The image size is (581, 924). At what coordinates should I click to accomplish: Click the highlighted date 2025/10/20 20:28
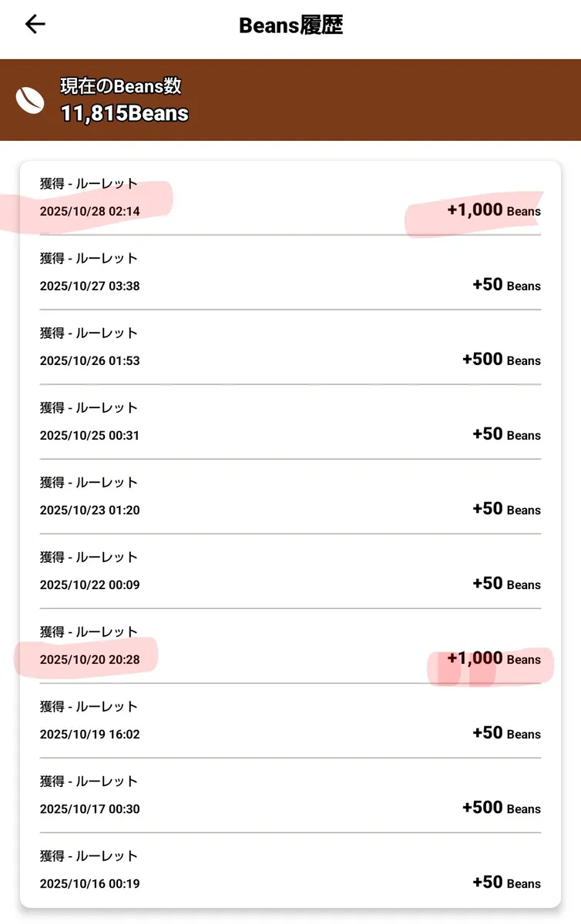point(90,659)
